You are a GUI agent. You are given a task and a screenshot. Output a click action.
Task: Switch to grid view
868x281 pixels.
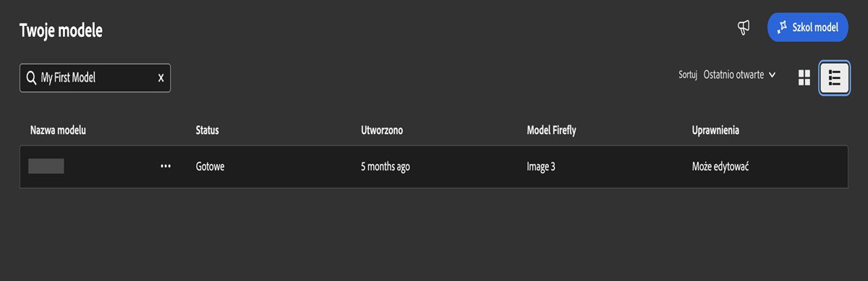(804, 77)
